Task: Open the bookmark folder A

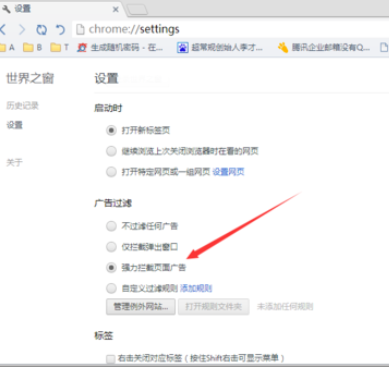Action: pos(7,48)
